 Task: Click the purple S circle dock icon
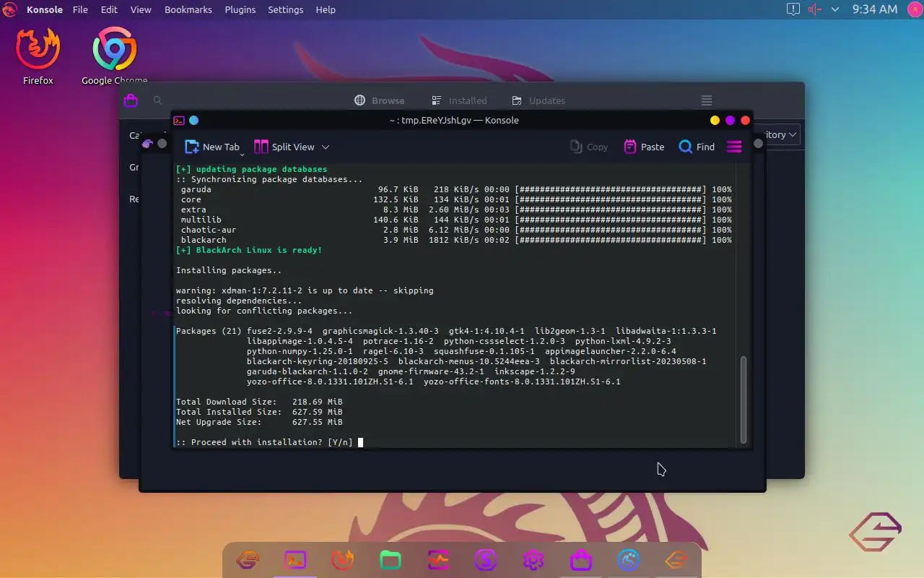click(x=486, y=559)
